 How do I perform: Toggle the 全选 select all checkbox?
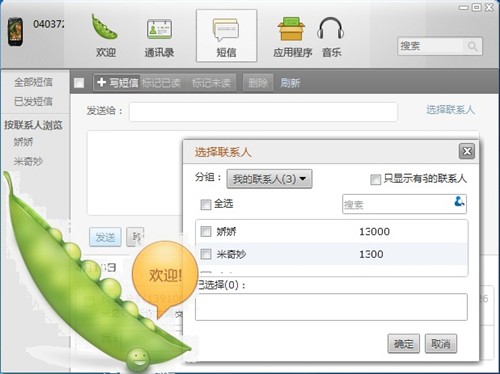206,204
